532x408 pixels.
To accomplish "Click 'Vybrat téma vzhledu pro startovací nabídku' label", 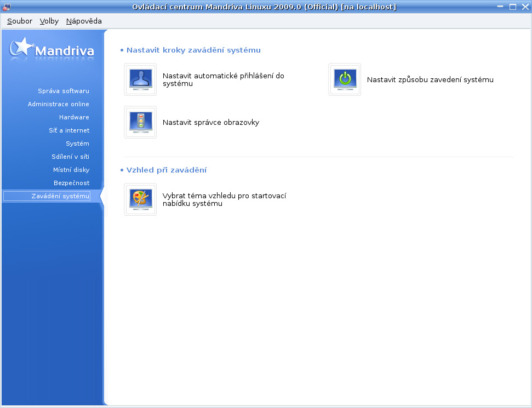I will click(x=224, y=200).
